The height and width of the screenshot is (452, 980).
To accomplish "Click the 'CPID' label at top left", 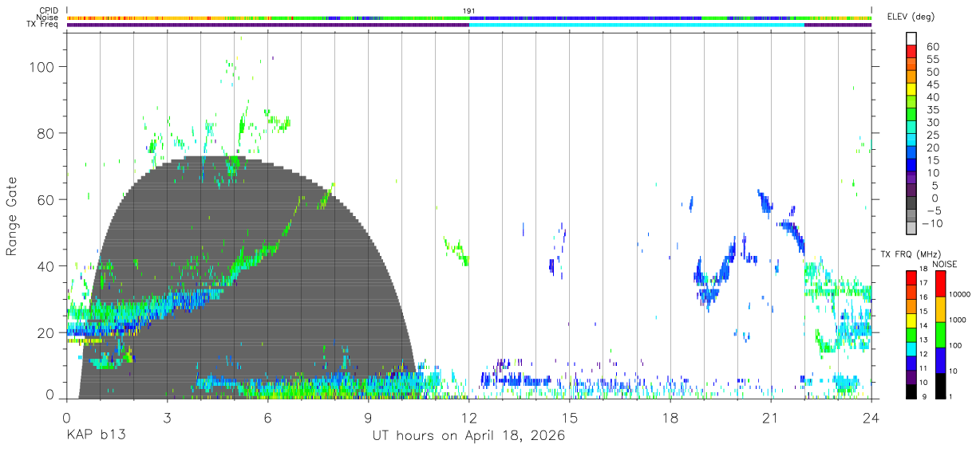I will pyautogui.click(x=47, y=10).
